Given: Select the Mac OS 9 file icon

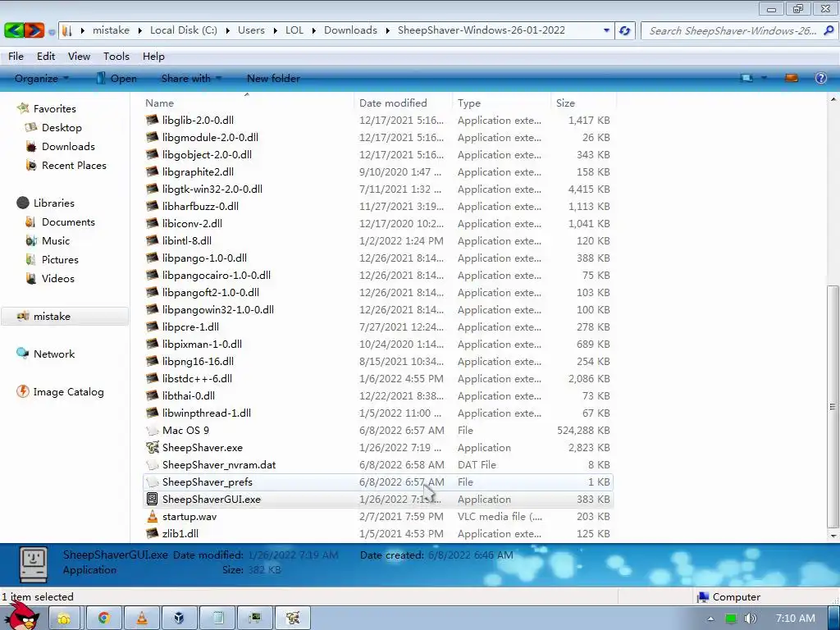Looking at the screenshot, I should tap(152, 430).
